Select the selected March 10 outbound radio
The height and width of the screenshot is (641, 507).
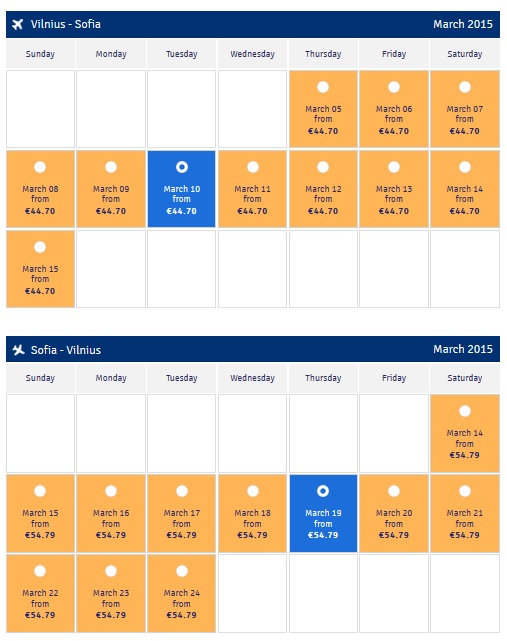[182, 167]
